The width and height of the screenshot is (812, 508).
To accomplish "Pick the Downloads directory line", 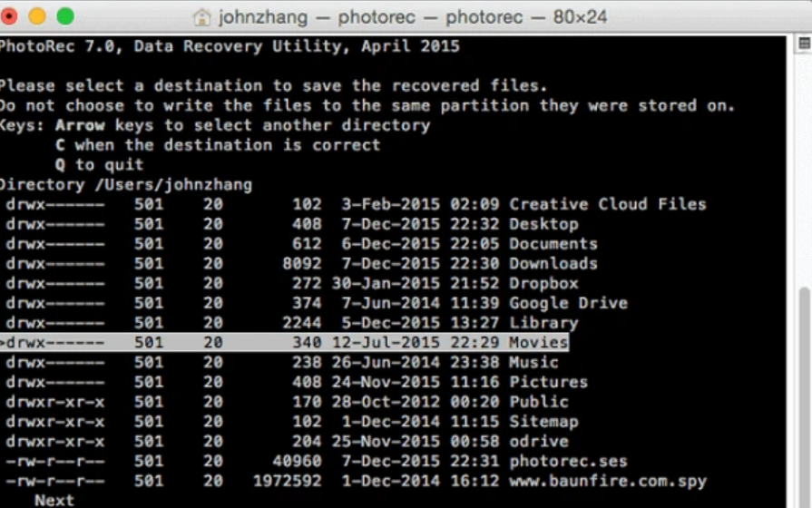I will tap(553, 264).
